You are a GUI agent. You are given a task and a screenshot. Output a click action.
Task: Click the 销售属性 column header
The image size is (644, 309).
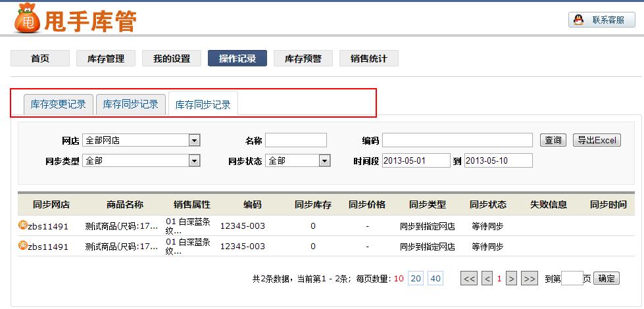192,204
